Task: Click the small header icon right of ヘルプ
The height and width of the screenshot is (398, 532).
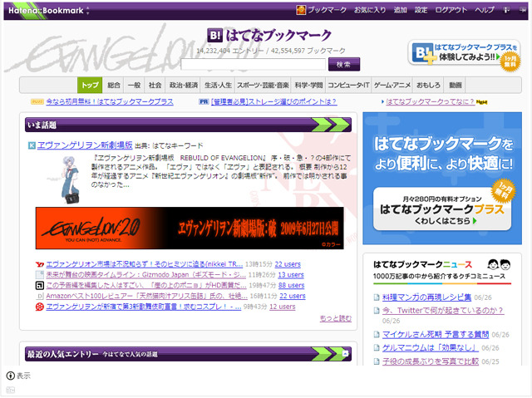Action: click(506, 11)
